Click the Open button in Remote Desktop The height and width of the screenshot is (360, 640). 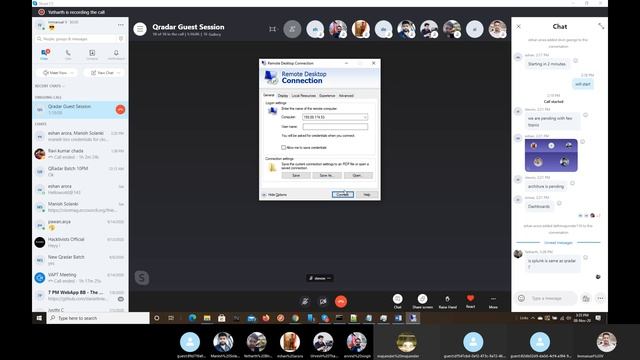pyautogui.click(x=358, y=176)
